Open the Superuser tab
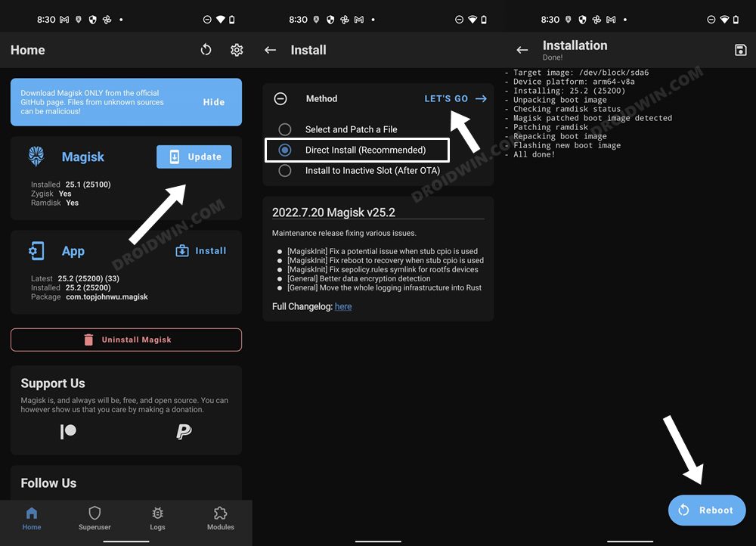This screenshot has height=546, width=756. point(94,519)
